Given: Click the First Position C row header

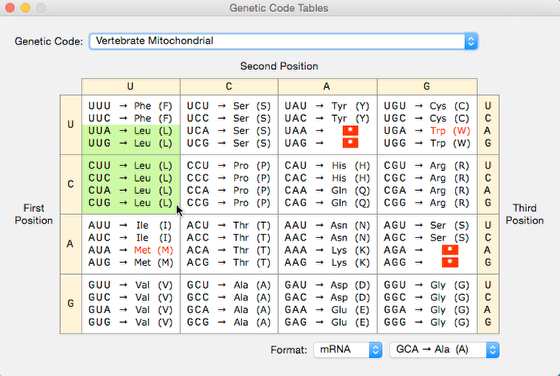Looking at the screenshot, I should click(x=71, y=184).
